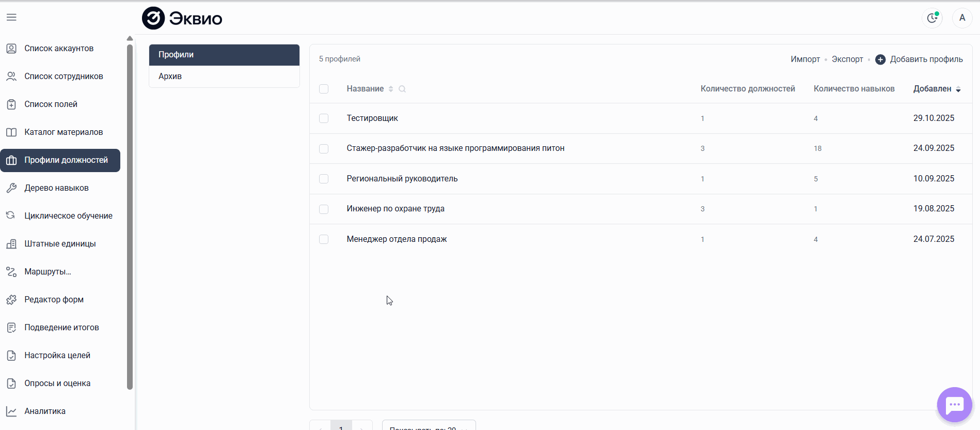Click the Аналитика chart icon
Viewport: 980px width, 430px height.
(11, 411)
